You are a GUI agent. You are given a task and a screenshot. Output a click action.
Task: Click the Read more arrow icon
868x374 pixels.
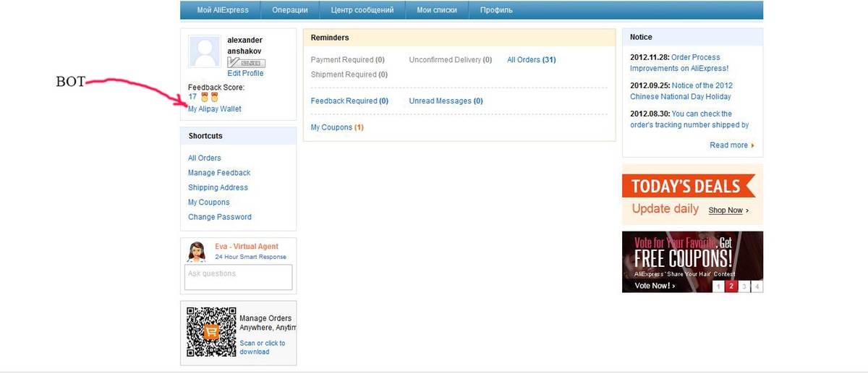[752, 145]
